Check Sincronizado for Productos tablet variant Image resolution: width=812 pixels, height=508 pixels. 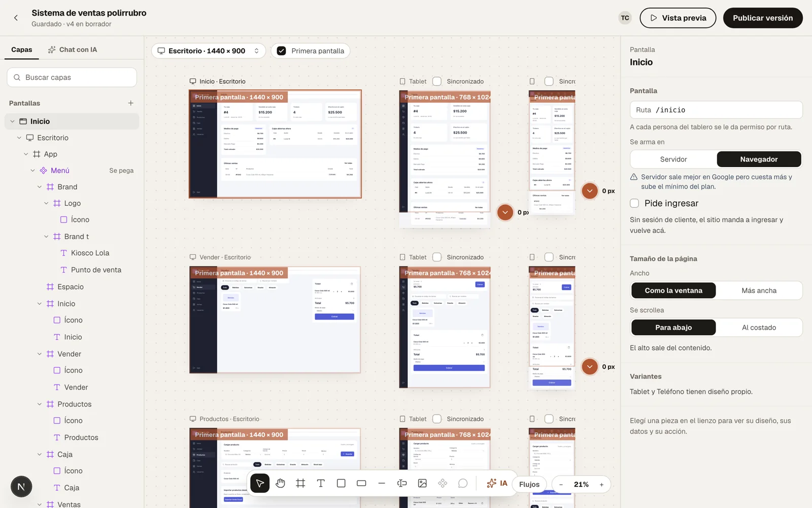coord(437,419)
